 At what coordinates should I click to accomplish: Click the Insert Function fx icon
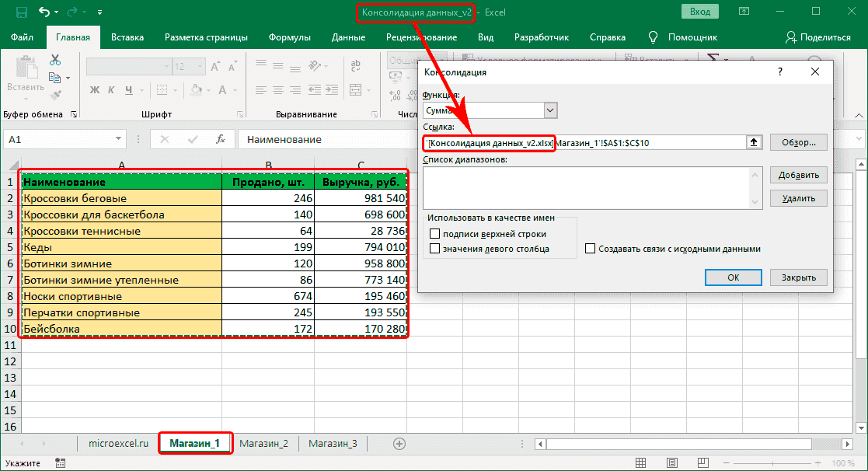click(x=221, y=139)
